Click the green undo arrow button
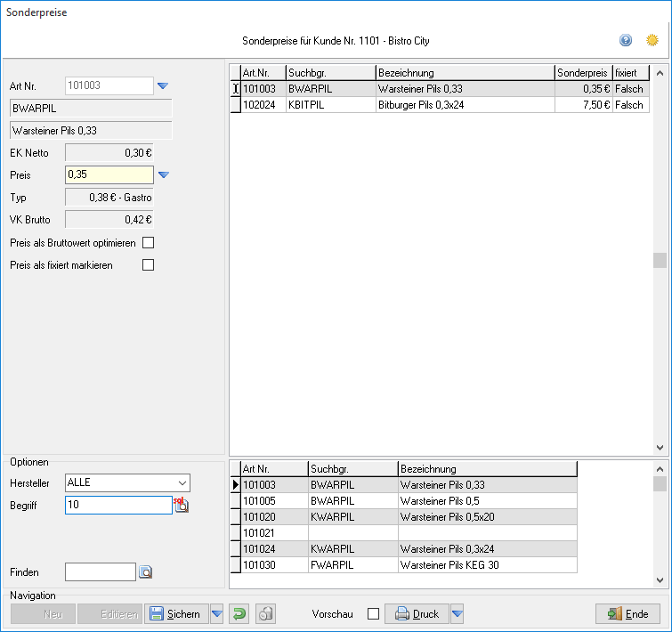This screenshot has height=632, width=672. tap(239, 614)
